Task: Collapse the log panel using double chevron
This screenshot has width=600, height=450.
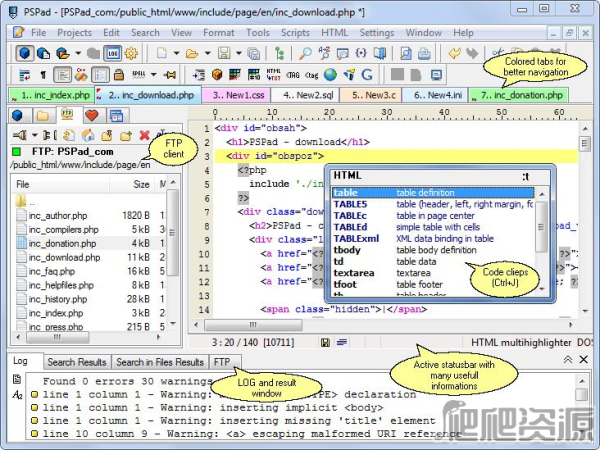Action: [568, 359]
